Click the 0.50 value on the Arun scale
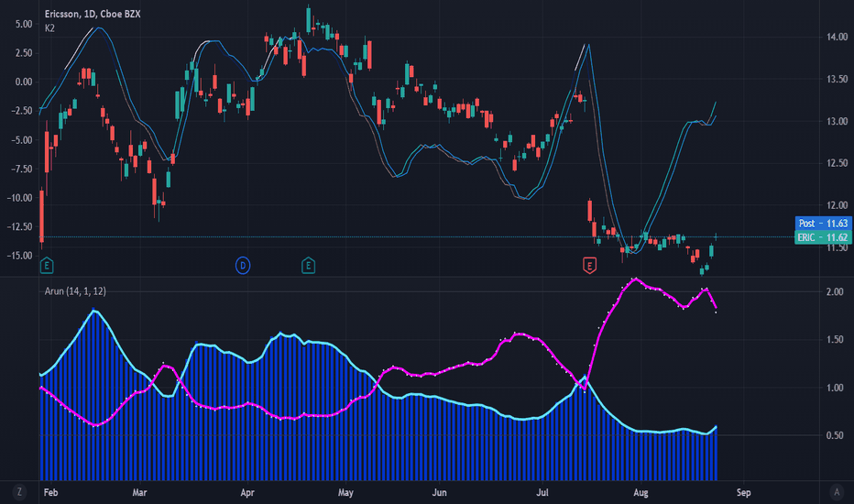 [835, 435]
